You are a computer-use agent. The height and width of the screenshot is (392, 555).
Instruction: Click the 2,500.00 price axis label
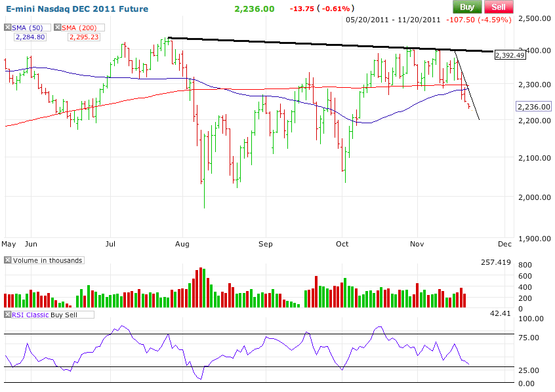pyautogui.click(x=534, y=18)
